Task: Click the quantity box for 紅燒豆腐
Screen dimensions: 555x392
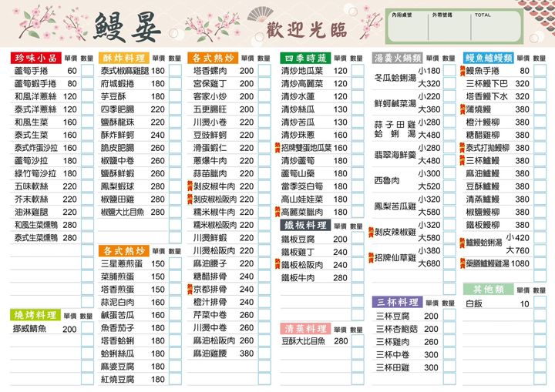Action: click(x=175, y=379)
